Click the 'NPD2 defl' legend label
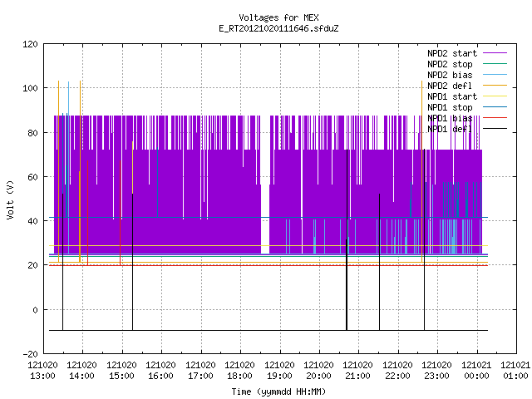The height and width of the screenshot is (399, 532). point(450,86)
